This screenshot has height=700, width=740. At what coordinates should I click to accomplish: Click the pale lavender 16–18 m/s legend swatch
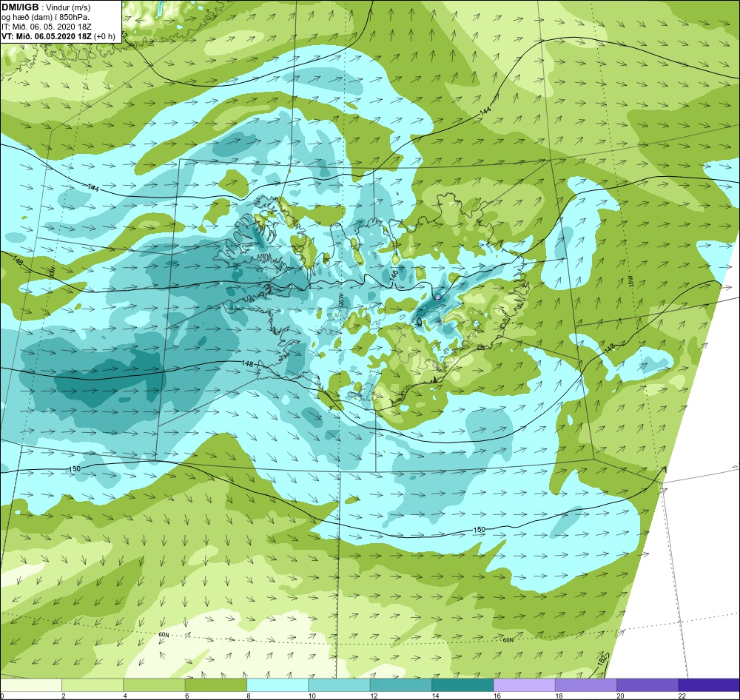524,684
